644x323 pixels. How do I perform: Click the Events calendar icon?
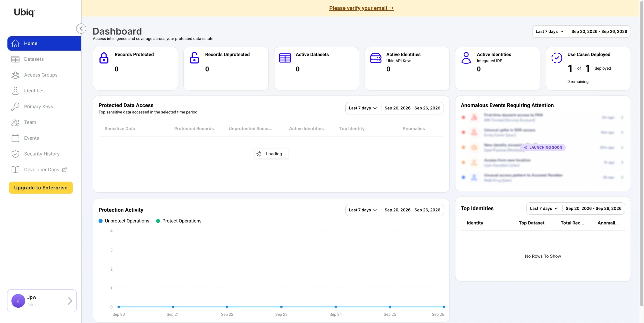click(x=15, y=138)
